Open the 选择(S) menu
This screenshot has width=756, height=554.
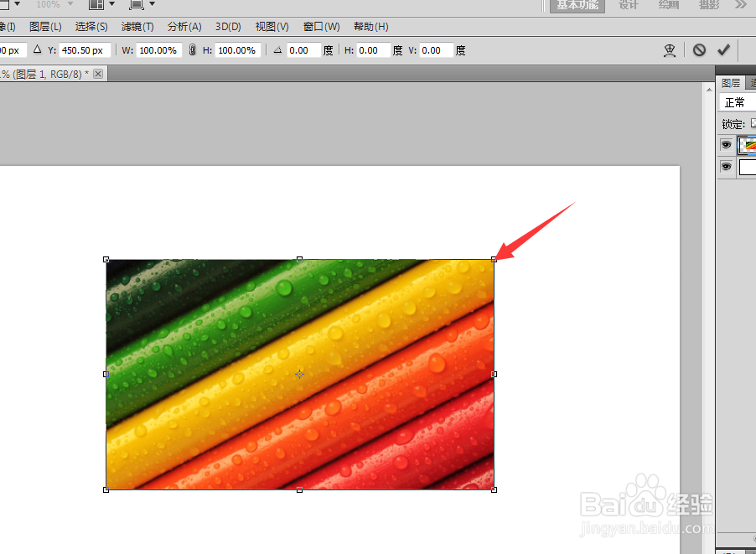pyautogui.click(x=91, y=27)
